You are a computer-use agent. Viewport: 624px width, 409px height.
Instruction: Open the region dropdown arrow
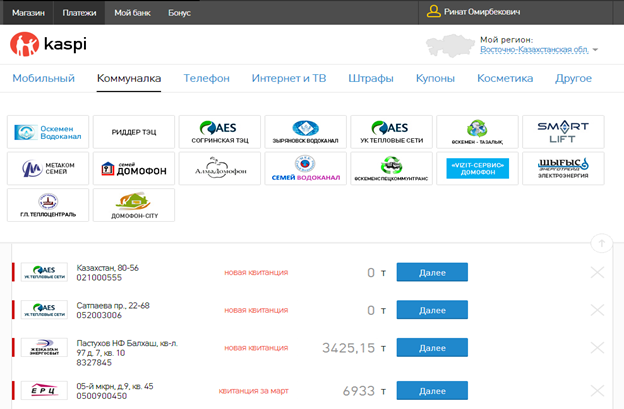point(595,50)
